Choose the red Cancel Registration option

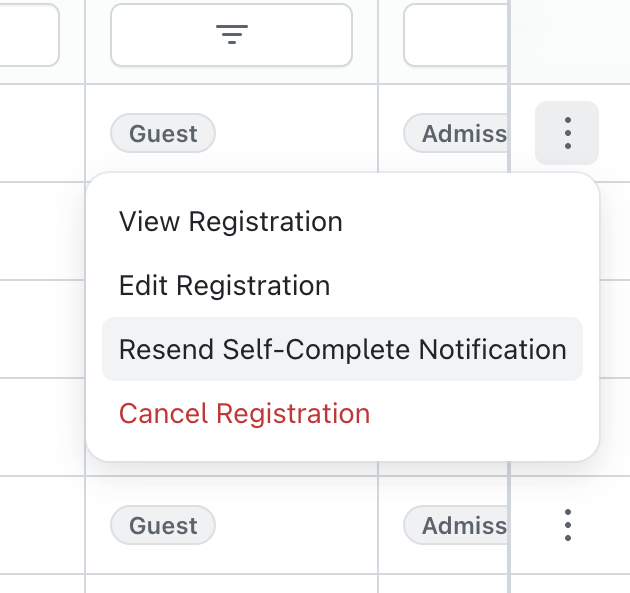[x=245, y=413]
